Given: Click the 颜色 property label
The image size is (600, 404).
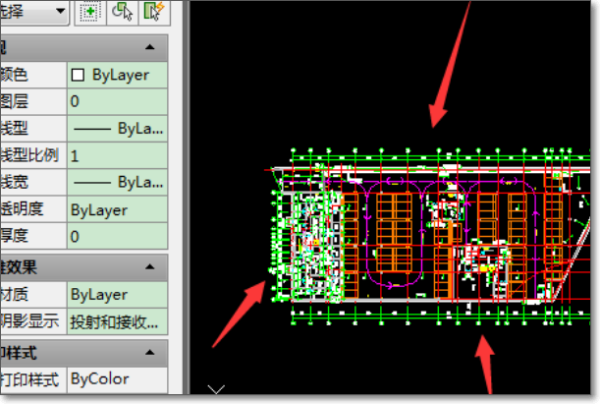Looking at the screenshot, I should pos(14,75).
